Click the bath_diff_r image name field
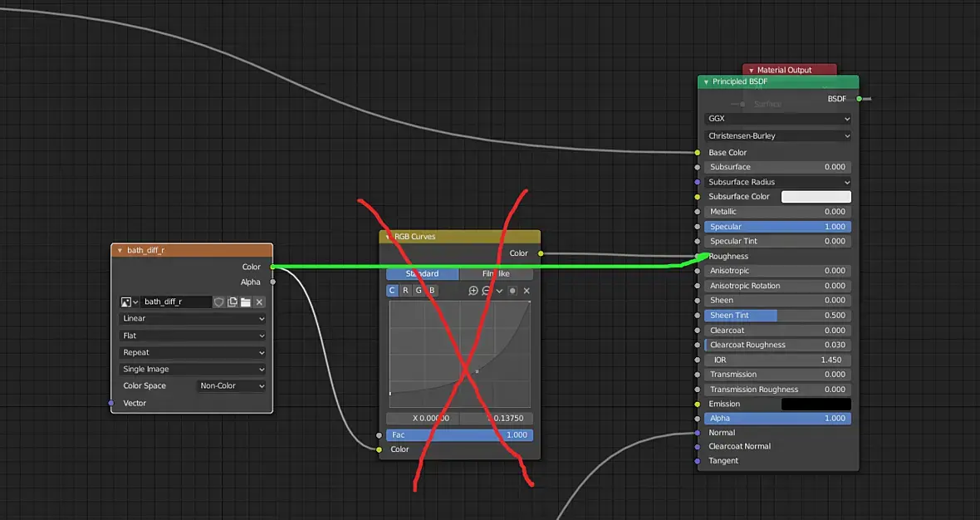Viewport: 980px width, 520px height. click(177, 302)
